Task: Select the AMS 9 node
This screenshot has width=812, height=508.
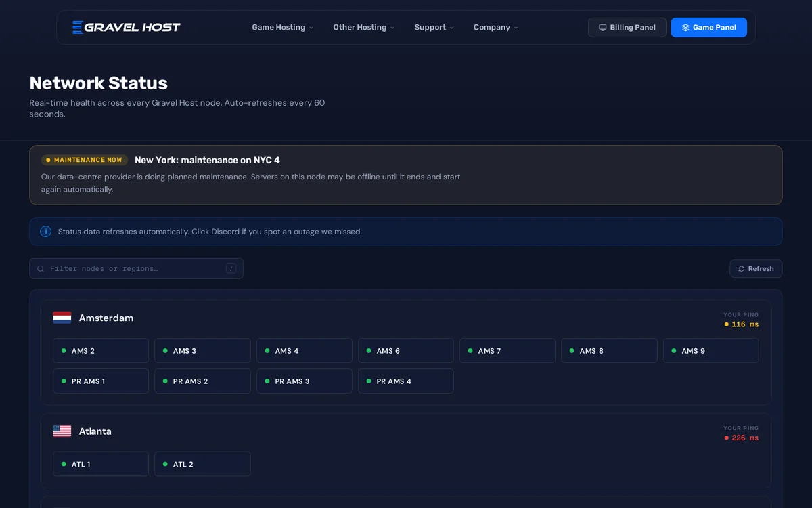Action: click(711, 351)
